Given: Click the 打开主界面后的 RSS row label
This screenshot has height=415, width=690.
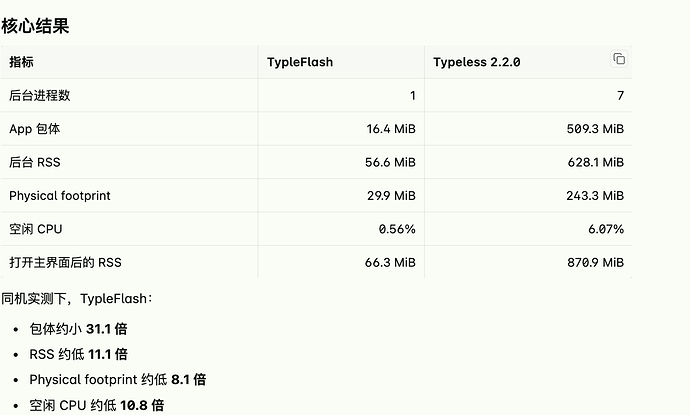Looking at the screenshot, I should (x=65, y=263).
